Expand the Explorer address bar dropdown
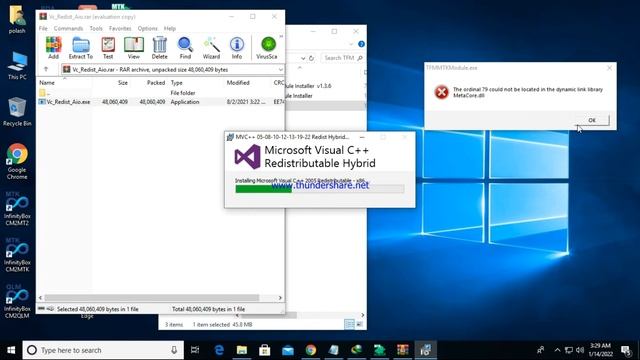The width and height of the screenshot is (640, 360). tap(303, 58)
